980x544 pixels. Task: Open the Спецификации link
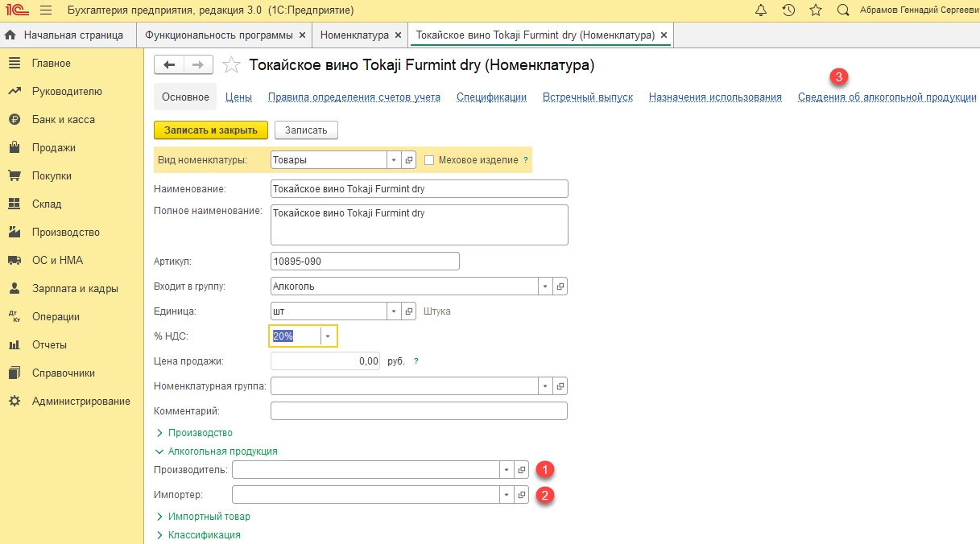pyautogui.click(x=491, y=97)
